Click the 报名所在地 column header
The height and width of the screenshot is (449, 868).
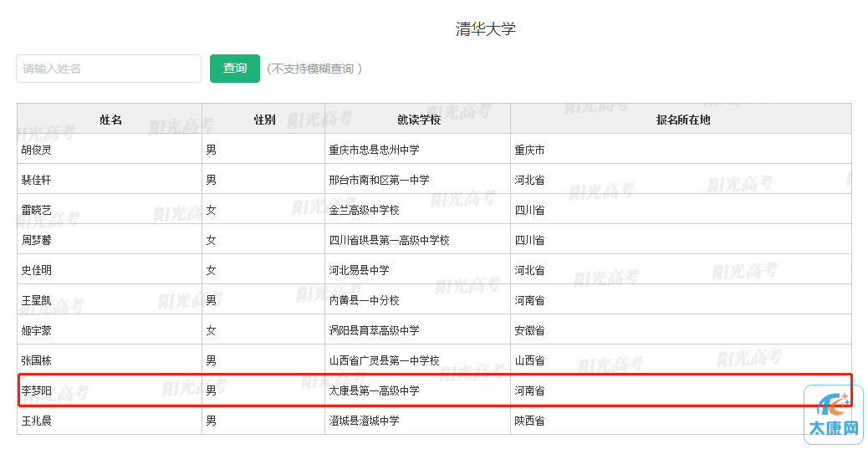(682, 120)
